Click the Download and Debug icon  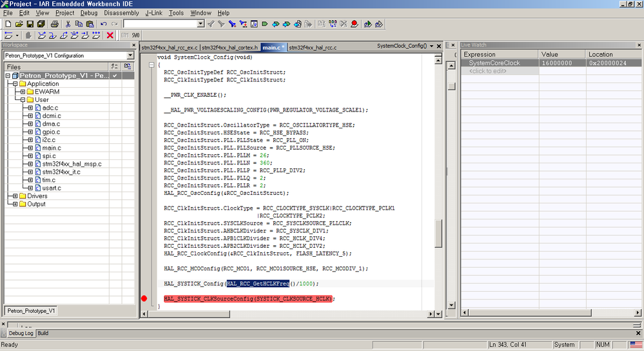click(x=367, y=24)
